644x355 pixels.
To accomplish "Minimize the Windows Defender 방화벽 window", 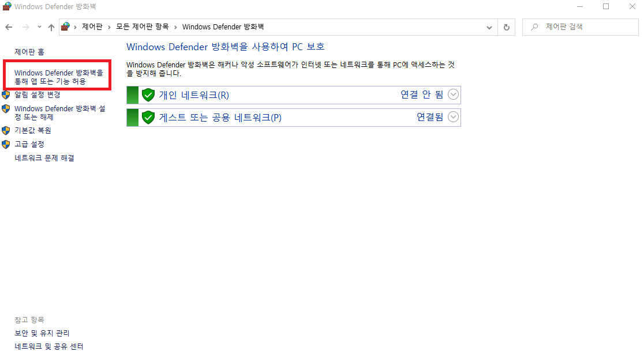I will 580,6.
